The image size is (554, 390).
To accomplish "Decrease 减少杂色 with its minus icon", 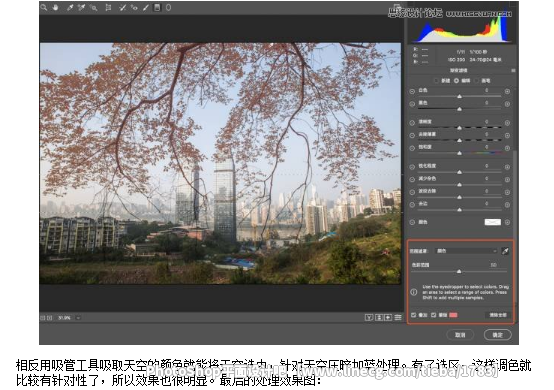I will [x=412, y=180].
